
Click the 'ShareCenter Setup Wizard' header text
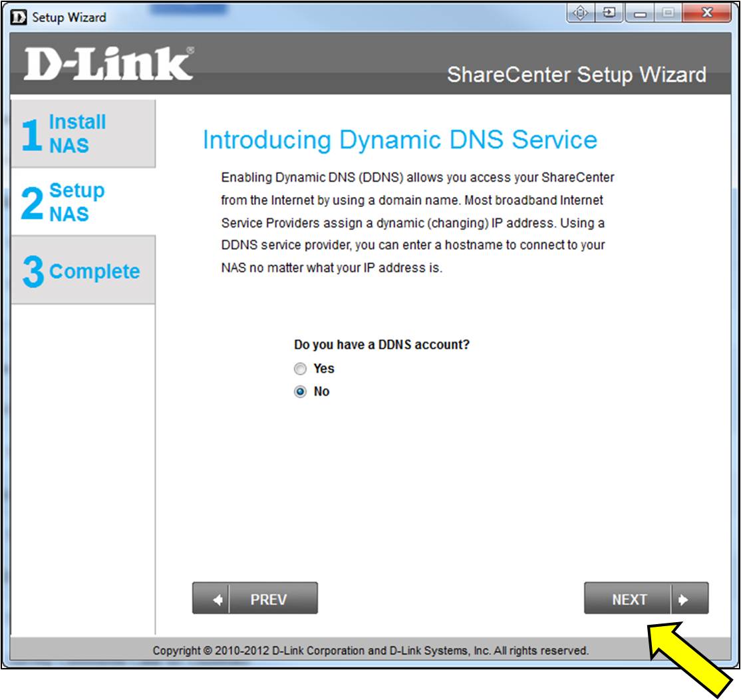click(577, 75)
